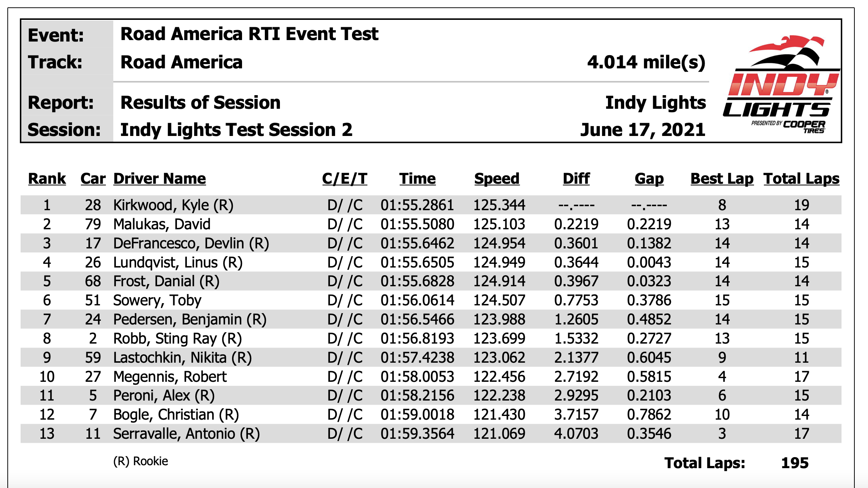Click the Road America RTI Event Test title
This screenshot has height=488, width=868.
click(x=249, y=34)
